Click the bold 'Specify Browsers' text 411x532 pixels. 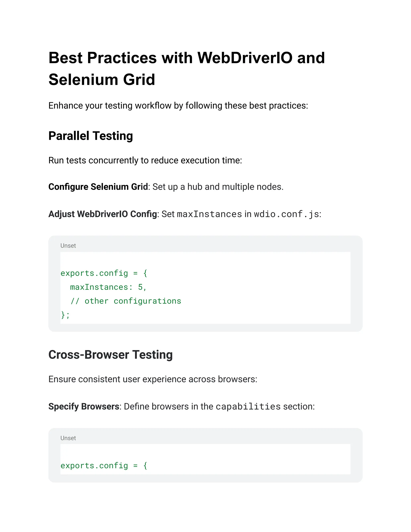84,407
